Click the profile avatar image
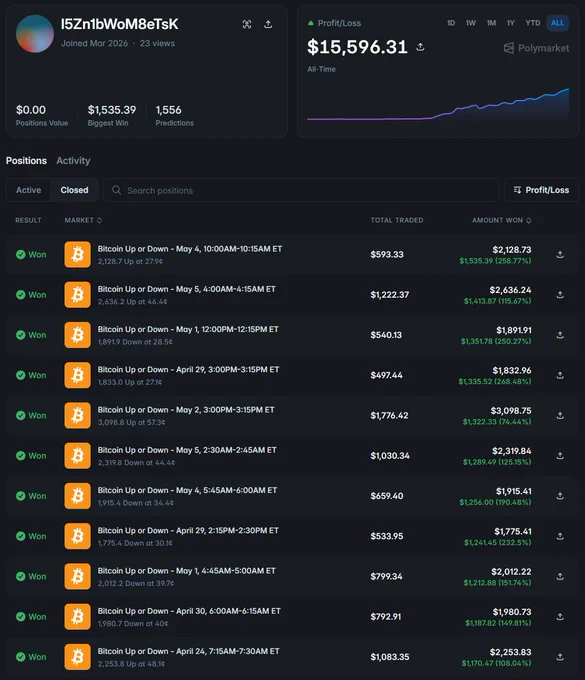Screen dimensions: 585x680 click(35, 34)
